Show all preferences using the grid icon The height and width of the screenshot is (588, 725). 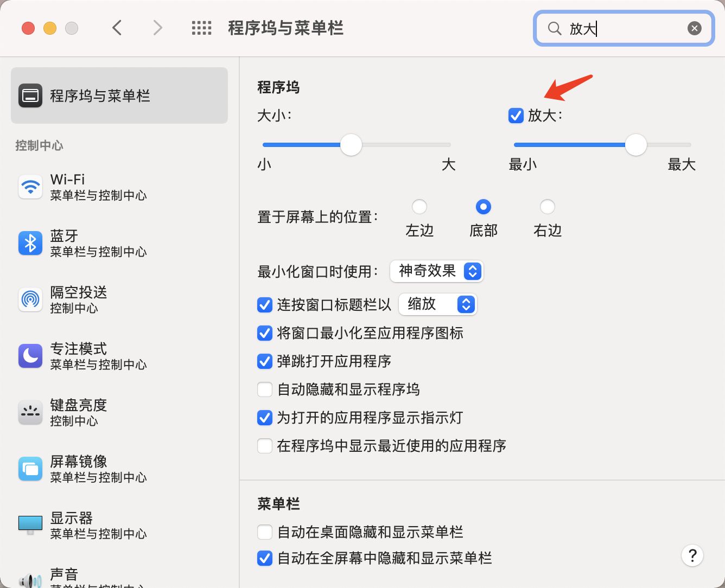tap(202, 28)
